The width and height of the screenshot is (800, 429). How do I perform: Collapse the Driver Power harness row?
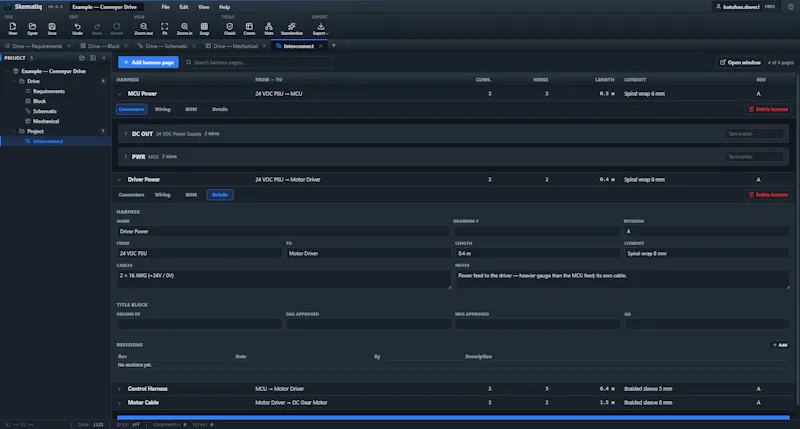click(119, 180)
